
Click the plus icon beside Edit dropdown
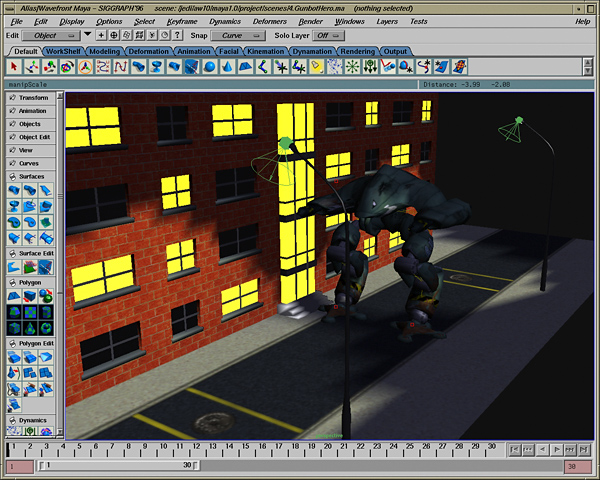click(101, 36)
